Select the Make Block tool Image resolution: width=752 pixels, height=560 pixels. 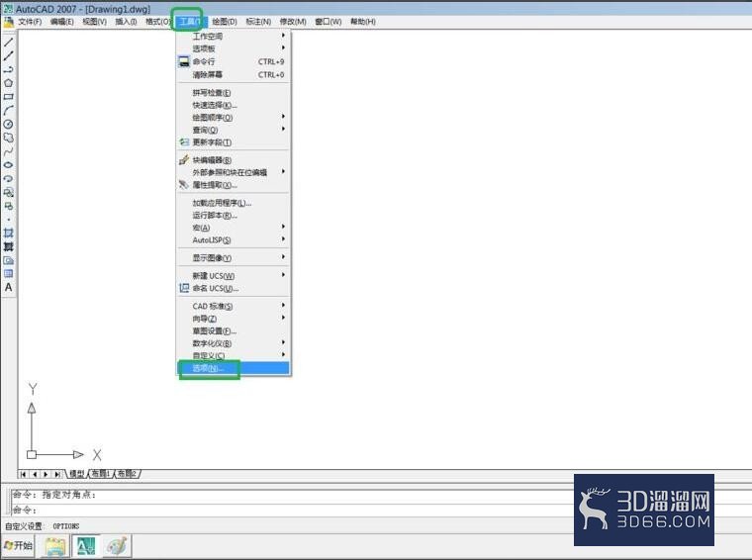click(8, 206)
